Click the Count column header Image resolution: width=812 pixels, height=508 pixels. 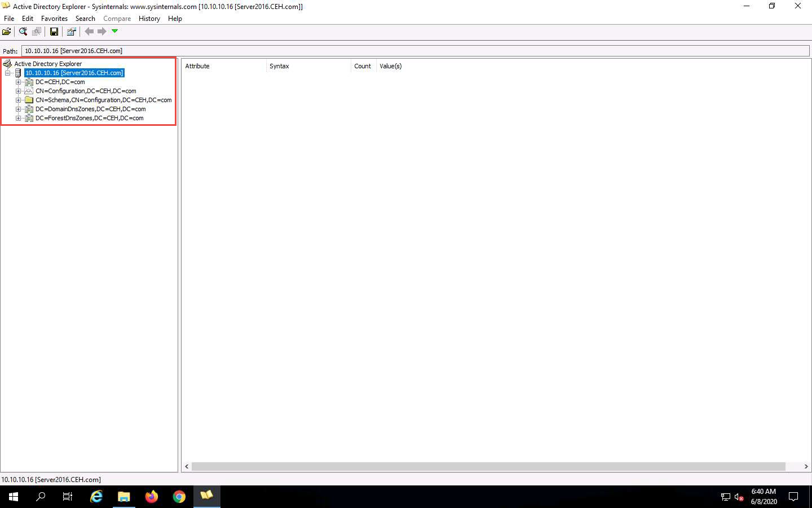click(x=363, y=66)
